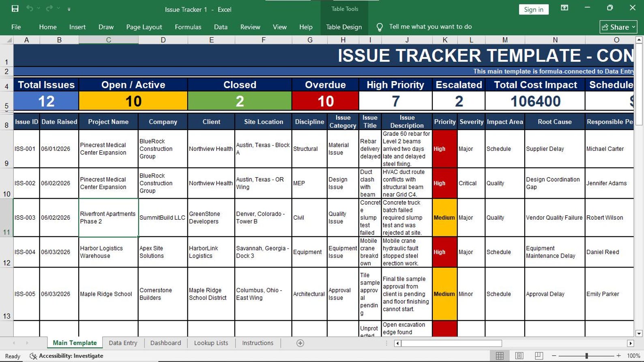Click vertical scrollbar up arrow
The height and width of the screenshot is (362, 644).
(x=639, y=40)
